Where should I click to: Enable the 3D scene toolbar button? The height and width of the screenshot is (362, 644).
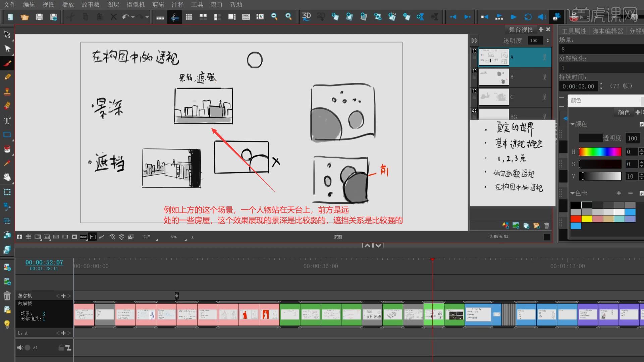tap(306, 16)
